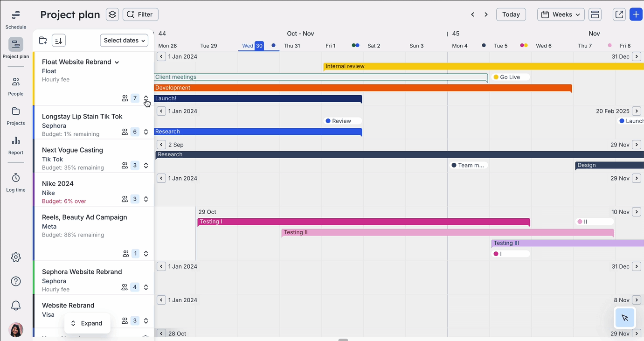Click the row density icon near Weeks
The width and height of the screenshot is (644, 341).
point(595,14)
